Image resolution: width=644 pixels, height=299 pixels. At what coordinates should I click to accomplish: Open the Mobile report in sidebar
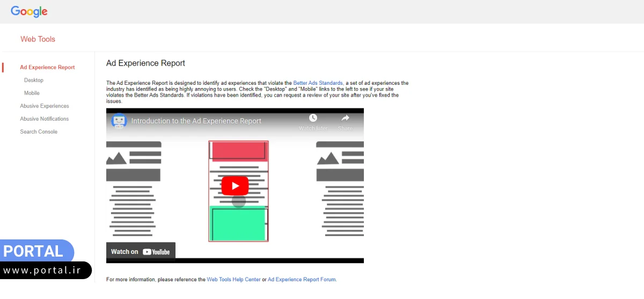click(32, 93)
